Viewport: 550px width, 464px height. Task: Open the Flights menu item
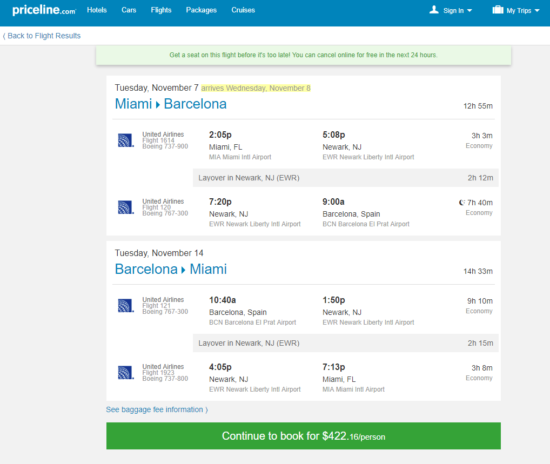(161, 10)
